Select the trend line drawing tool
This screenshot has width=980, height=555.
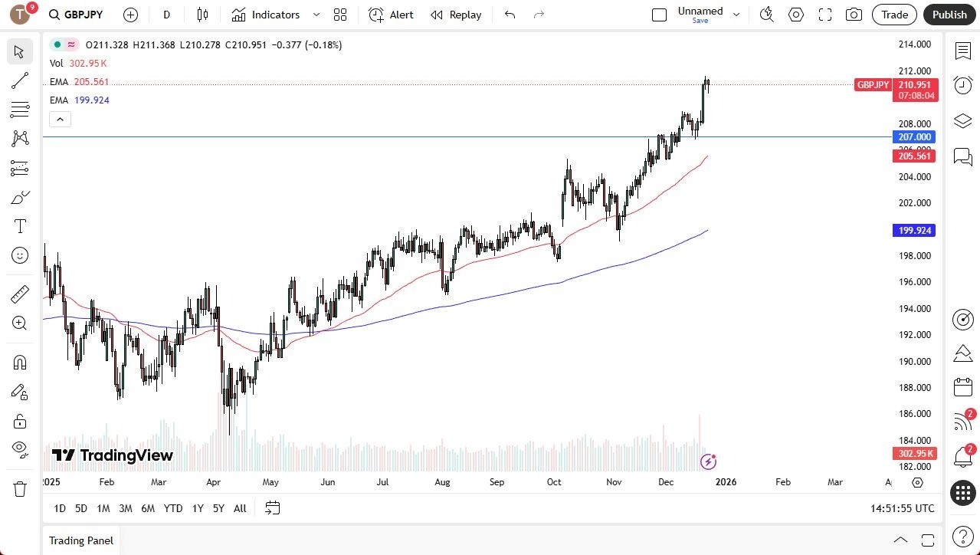pyautogui.click(x=20, y=80)
